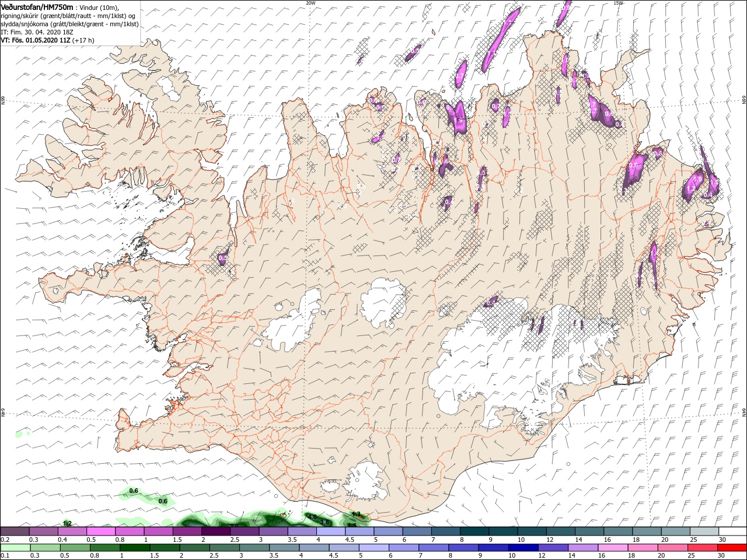Screen dimensions: 747x560
Task: Click the snow scale swatch labeled 0.3
Action: point(44,531)
